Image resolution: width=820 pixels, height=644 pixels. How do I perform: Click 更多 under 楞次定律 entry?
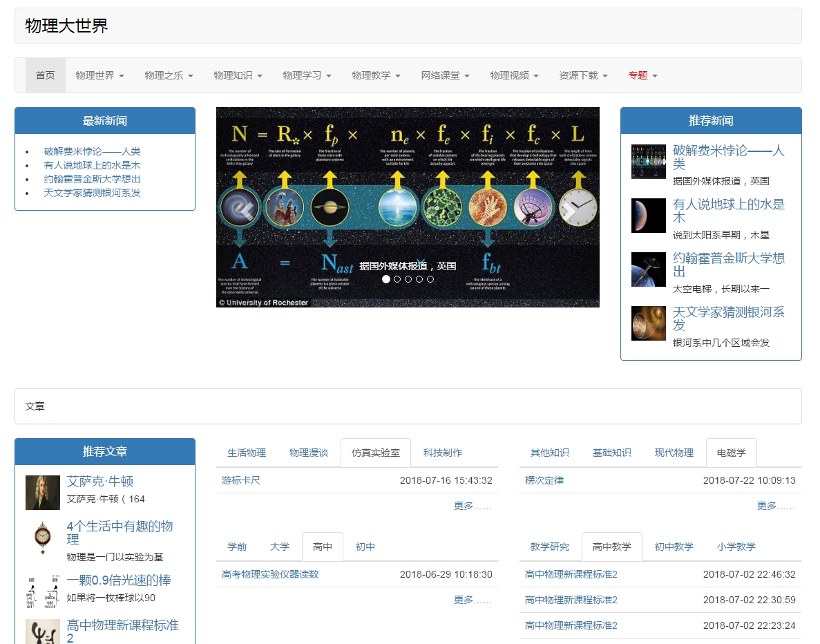pyautogui.click(x=776, y=506)
